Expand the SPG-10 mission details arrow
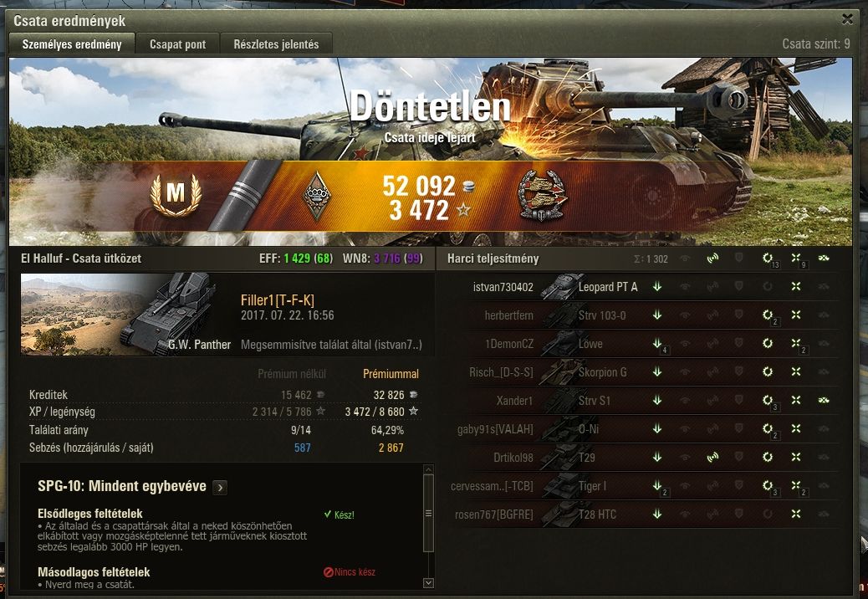This screenshot has height=599, width=868. pos(220,487)
